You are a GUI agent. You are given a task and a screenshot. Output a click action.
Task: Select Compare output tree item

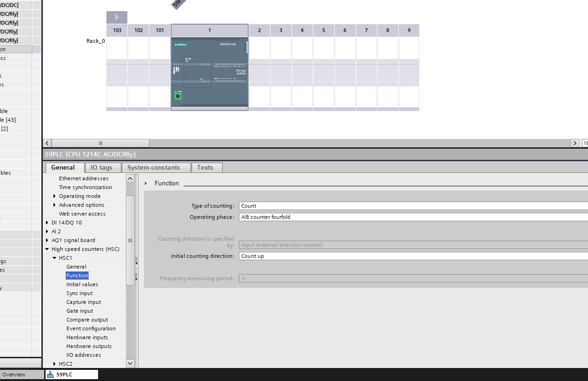(x=87, y=320)
